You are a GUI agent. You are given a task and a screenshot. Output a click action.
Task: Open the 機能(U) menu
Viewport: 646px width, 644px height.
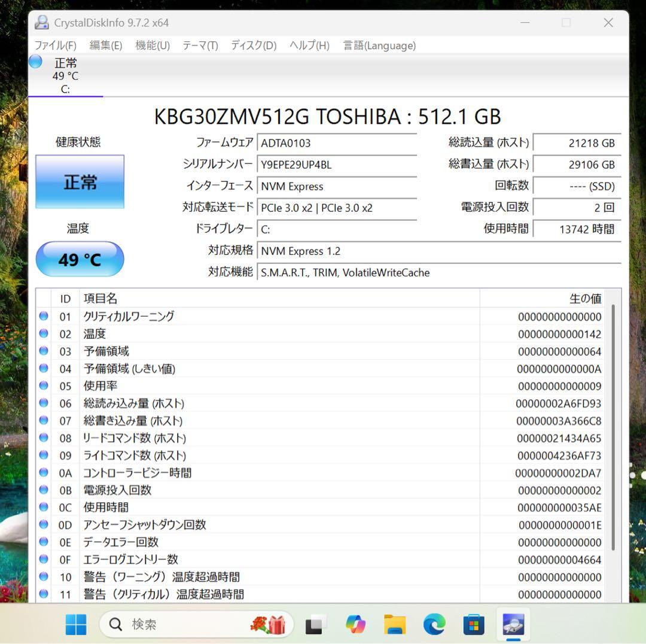point(152,45)
